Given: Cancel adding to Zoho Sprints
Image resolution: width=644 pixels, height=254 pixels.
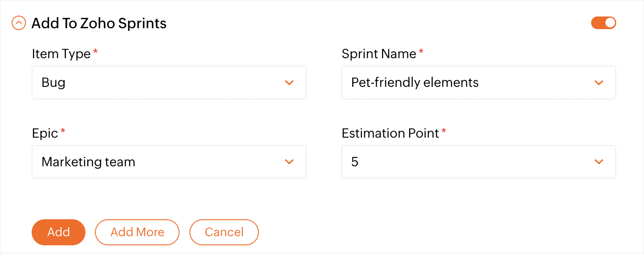Looking at the screenshot, I should pos(224,232).
